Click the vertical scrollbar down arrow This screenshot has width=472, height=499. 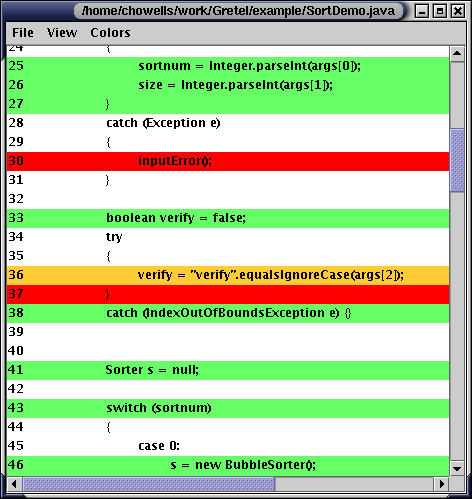pyautogui.click(x=457, y=469)
